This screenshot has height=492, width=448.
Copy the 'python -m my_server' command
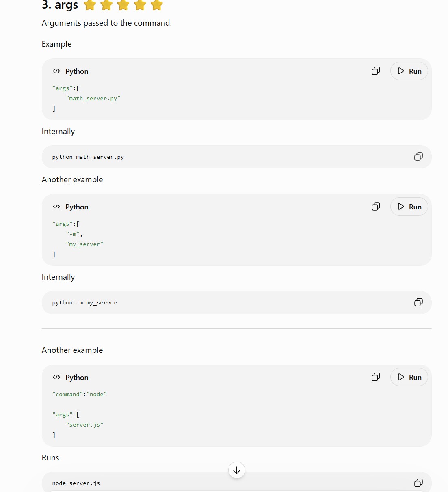[x=418, y=302]
